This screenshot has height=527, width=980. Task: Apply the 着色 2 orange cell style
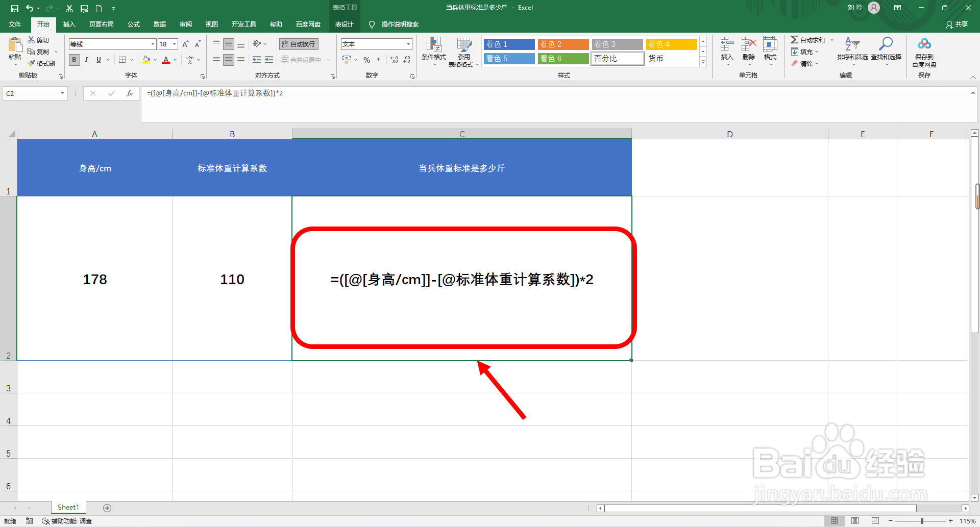click(563, 44)
